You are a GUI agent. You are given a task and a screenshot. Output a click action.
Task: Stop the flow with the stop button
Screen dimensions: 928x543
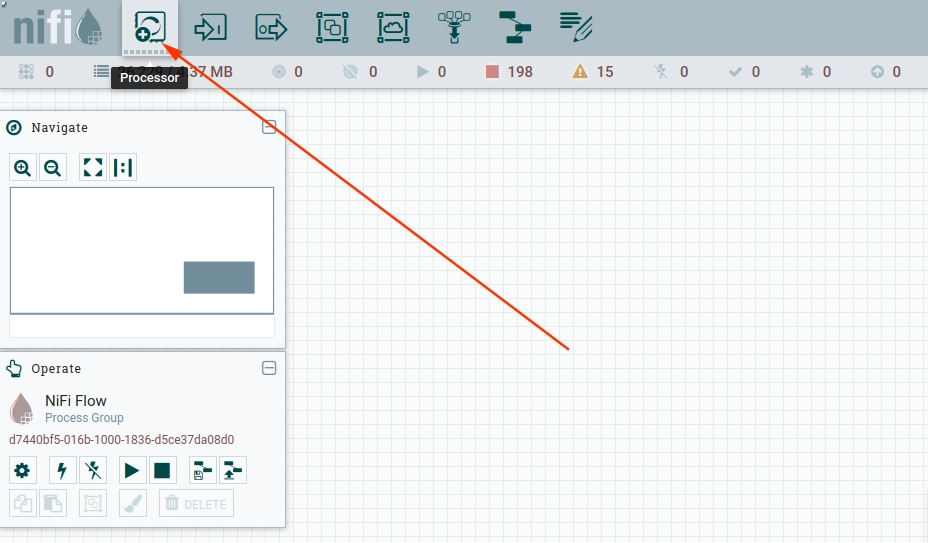pos(162,471)
